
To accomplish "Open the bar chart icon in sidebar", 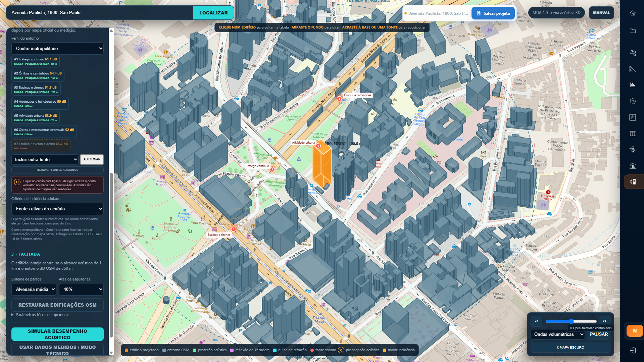I will [x=633, y=85].
